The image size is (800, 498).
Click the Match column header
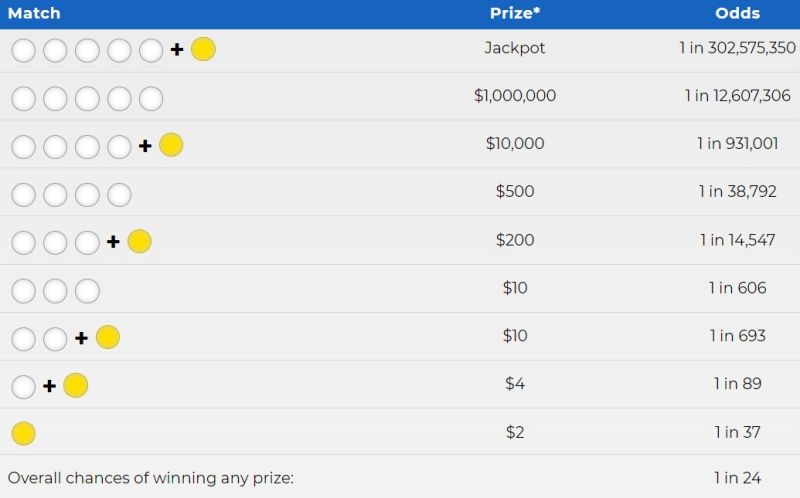(34, 13)
